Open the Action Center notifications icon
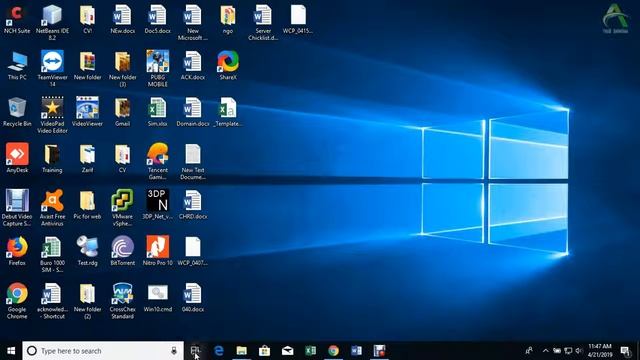 tap(625, 351)
